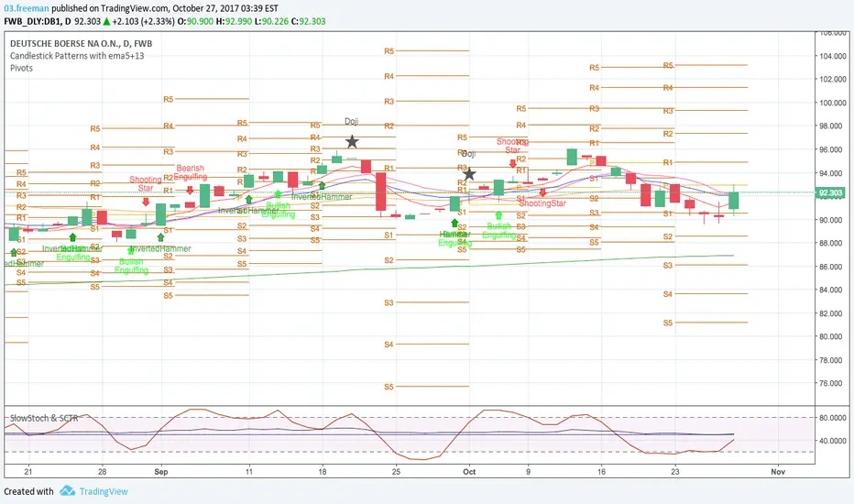Select the Doji star marker near 94.000 level
The image size is (854, 504).
point(469,174)
